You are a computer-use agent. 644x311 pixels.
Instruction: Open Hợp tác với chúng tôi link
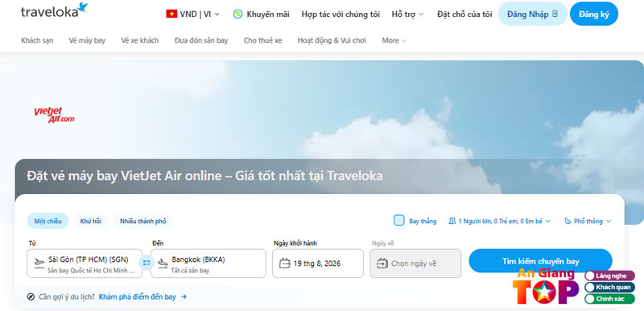pos(341,14)
